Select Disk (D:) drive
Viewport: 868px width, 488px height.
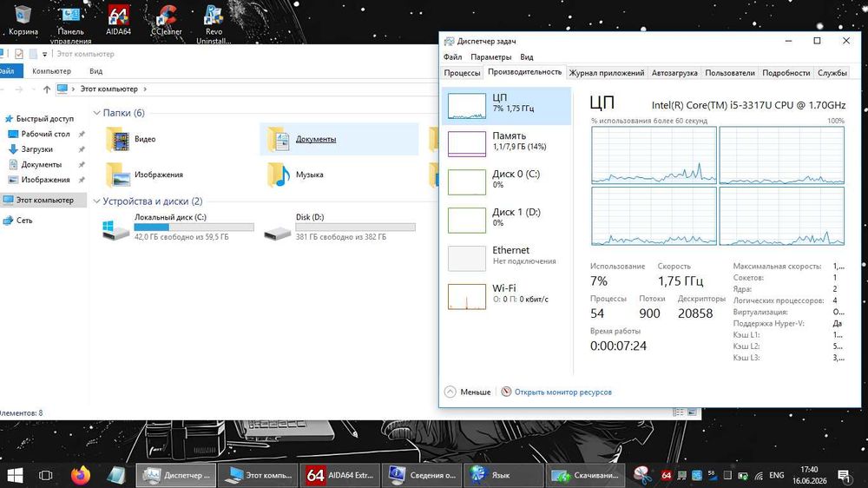pyautogui.click(x=339, y=227)
